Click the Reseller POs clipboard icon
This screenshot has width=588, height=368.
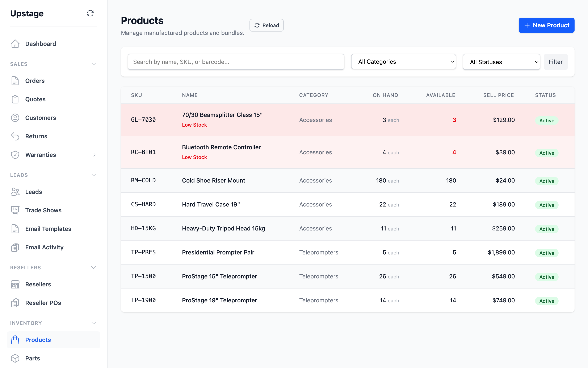click(x=15, y=303)
